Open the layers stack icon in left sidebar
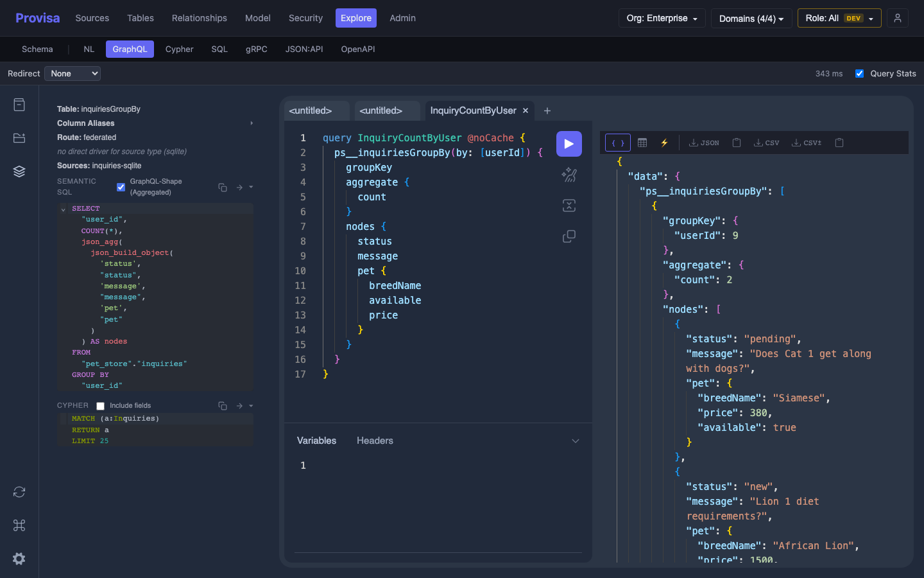The height and width of the screenshot is (578, 924). (x=19, y=171)
